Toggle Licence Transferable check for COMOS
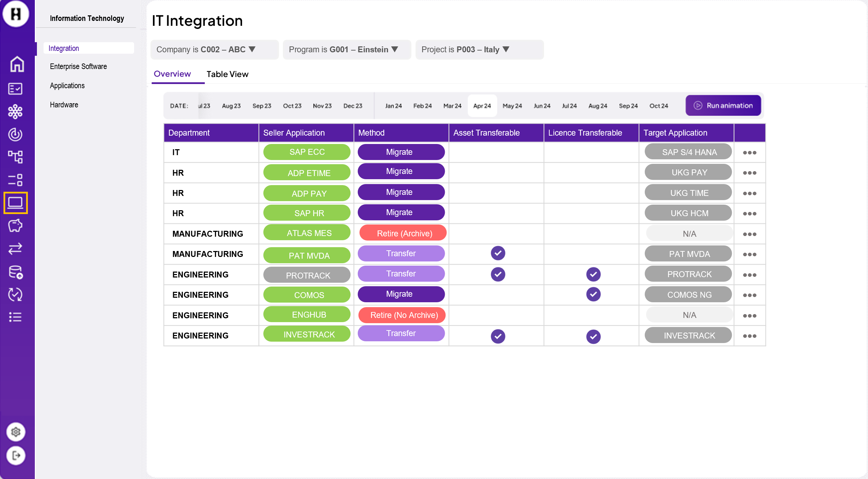This screenshot has height=479, width=868. [593, 294]
